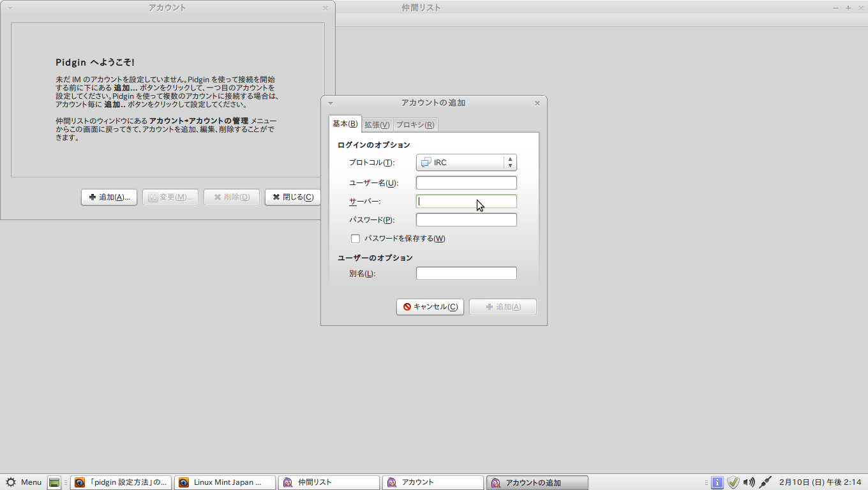Open the Linux Mint Menu
This screenshot has height=490, width=868.
[24, 482]
